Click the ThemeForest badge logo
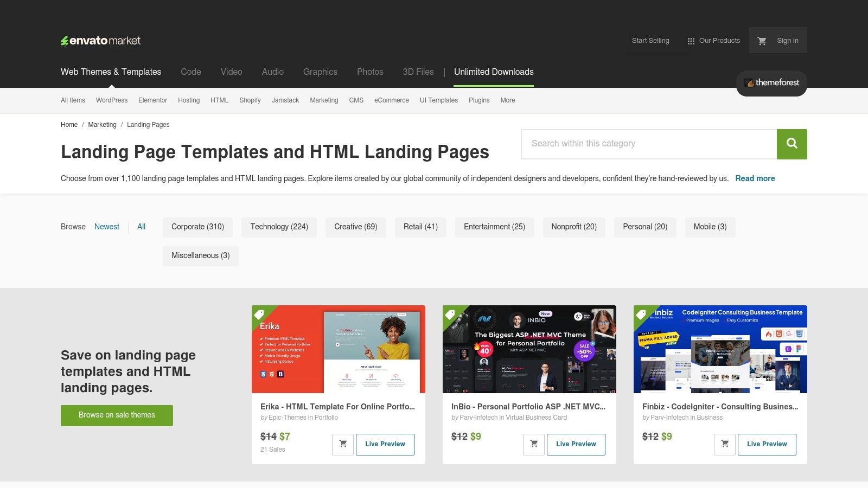Screen dimensions: 868x488 point(771,83)
